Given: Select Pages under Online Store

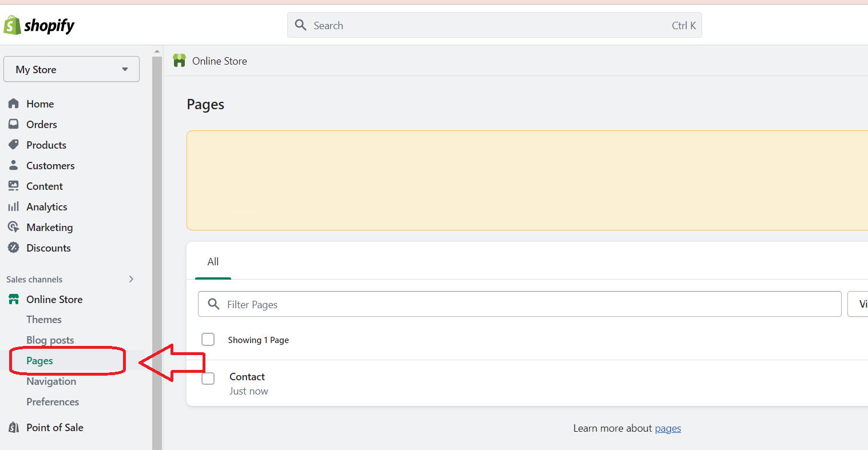Looking at the screenshot, I should coord(39,360).
